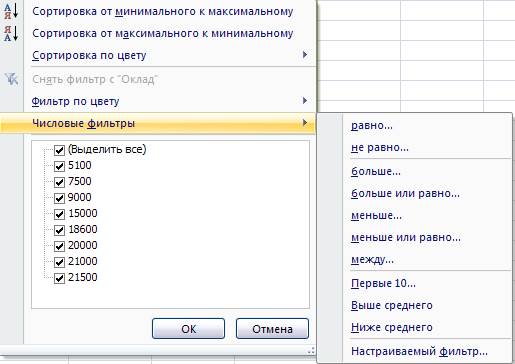This screenshot has height=364, width=515.
Task: Toggle the 21500 value checkbox
Action: coord(59,278)
